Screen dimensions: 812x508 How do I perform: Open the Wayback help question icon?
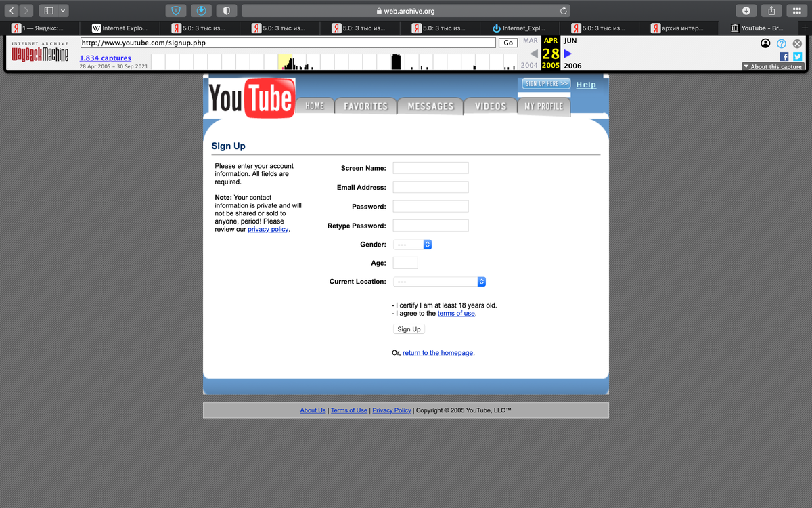coord(782,43)
